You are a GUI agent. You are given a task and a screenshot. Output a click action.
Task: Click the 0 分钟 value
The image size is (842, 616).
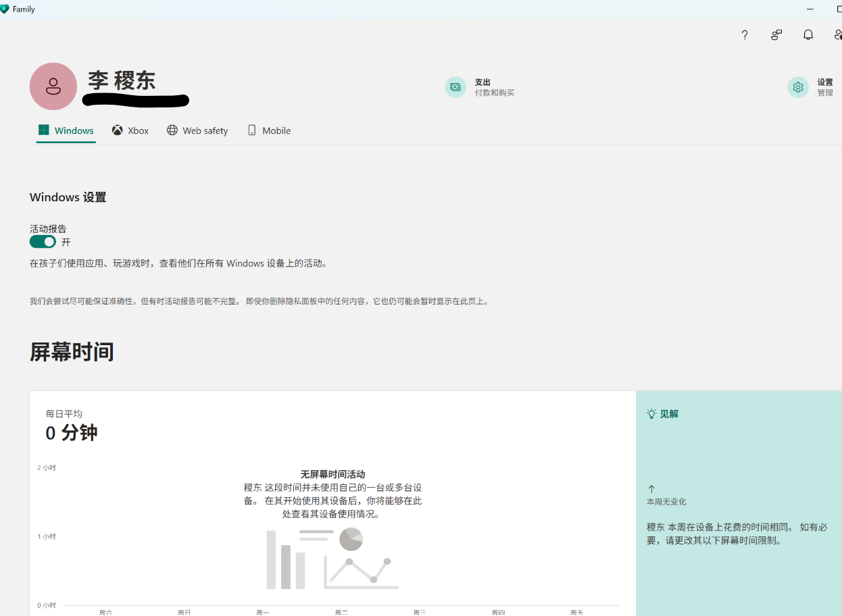click(x=72, y=433)
